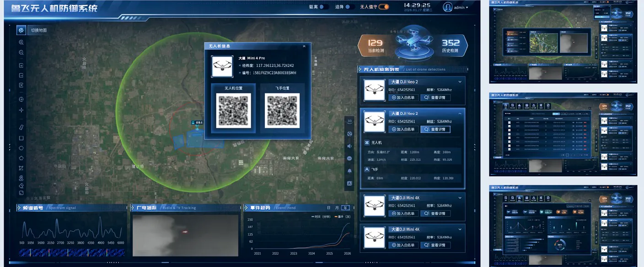
Task: Click the bell alert icon on map
Action: click(349, 171)
